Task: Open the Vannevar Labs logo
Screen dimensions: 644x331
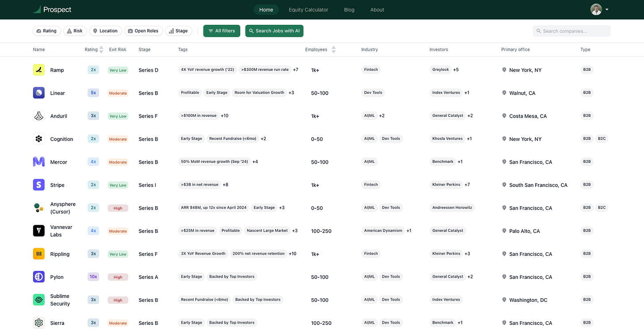Action: pyautogui.click(x=39, y=231)
